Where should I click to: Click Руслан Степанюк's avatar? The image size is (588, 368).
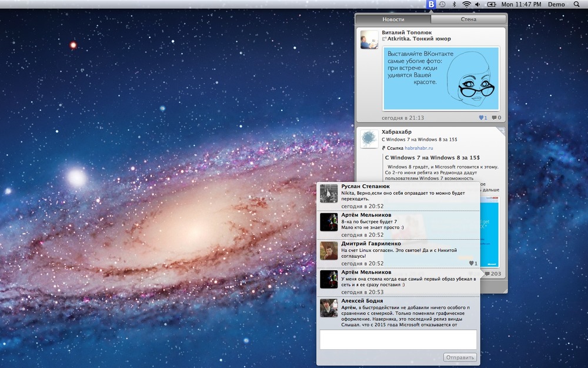[x=329, y=193]
